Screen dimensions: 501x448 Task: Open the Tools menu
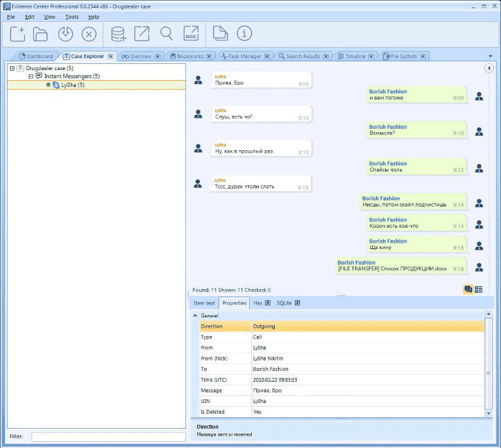pos(72,17)
